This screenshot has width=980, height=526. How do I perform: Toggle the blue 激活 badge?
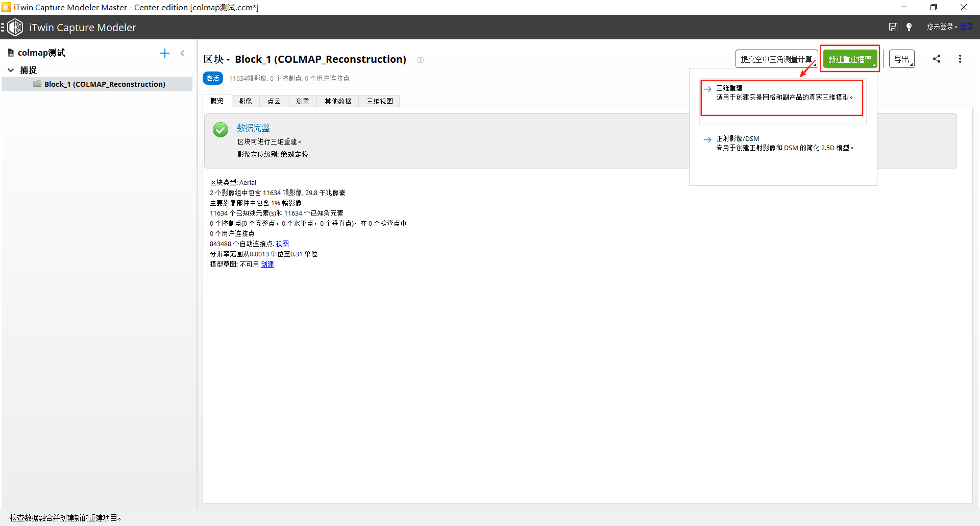[x=213, y=78]
